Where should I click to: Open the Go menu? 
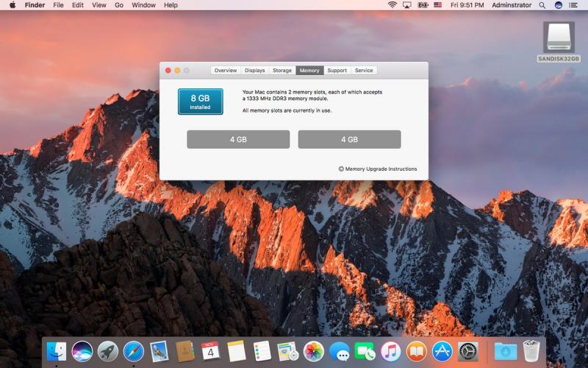(119, 5)
